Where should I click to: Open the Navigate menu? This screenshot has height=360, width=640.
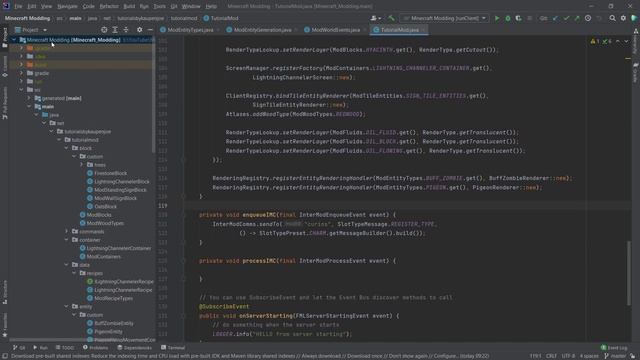67,7
